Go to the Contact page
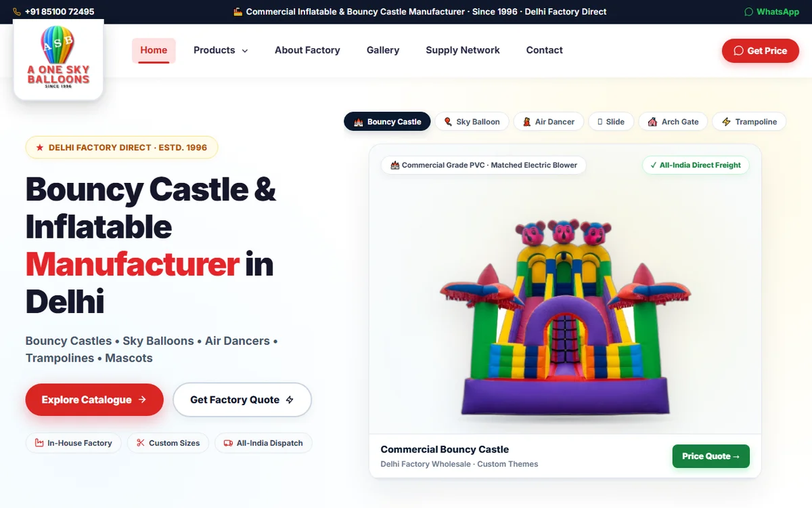 pos(545,50)
